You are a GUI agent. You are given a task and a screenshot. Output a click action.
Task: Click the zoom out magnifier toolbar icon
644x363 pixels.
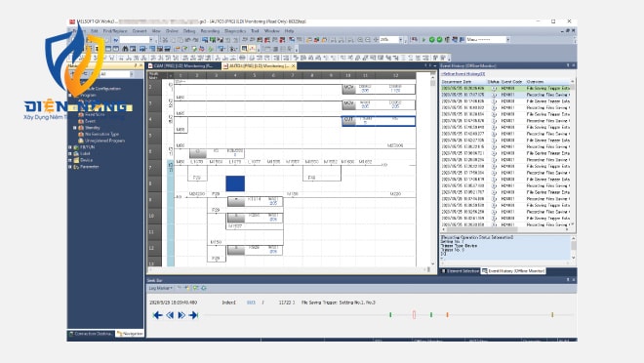[x=368, y=39]
